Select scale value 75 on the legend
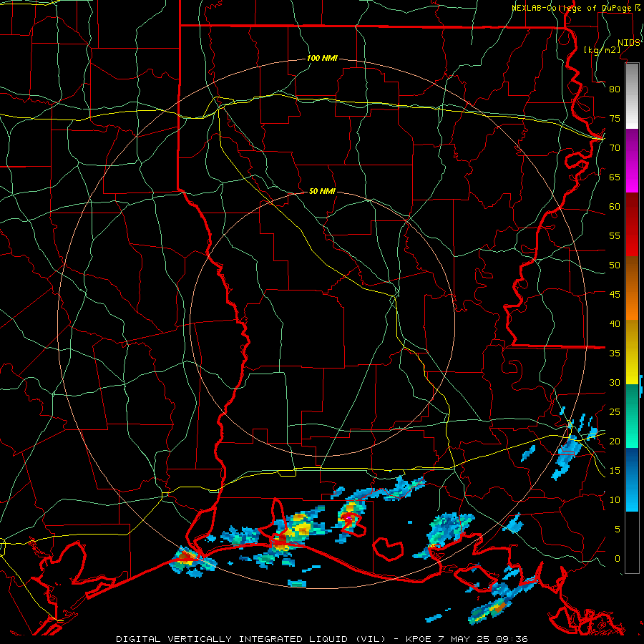This screenshot has width=644, height=644. point(615,118)
